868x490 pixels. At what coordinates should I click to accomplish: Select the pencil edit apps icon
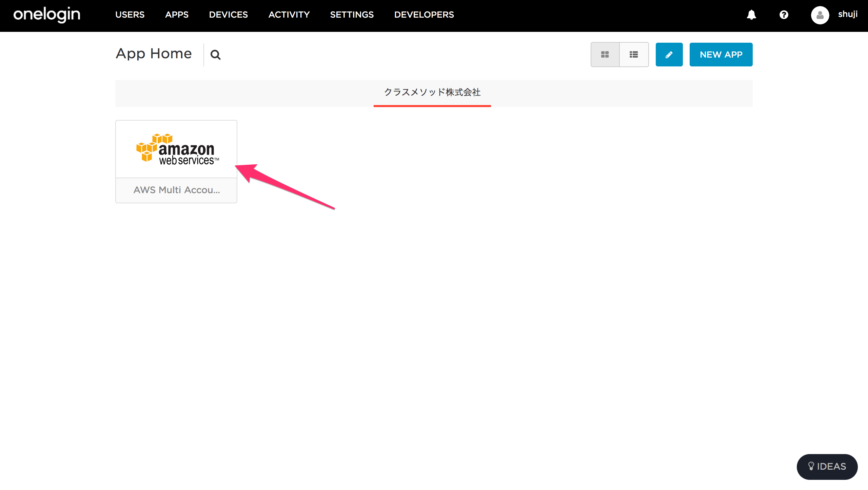pyautogui.click(x=669, y=54)
